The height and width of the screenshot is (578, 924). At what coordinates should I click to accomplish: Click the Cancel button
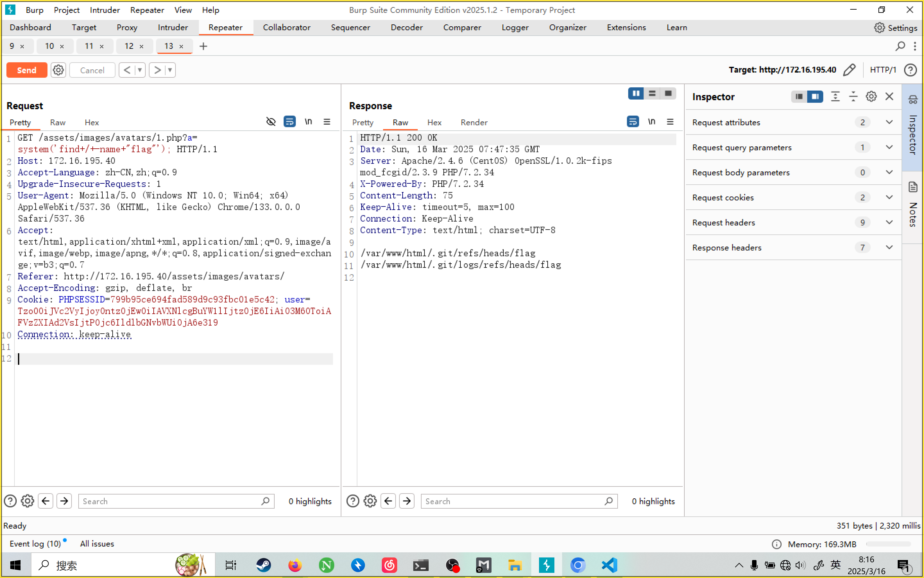tap(92, 70)
